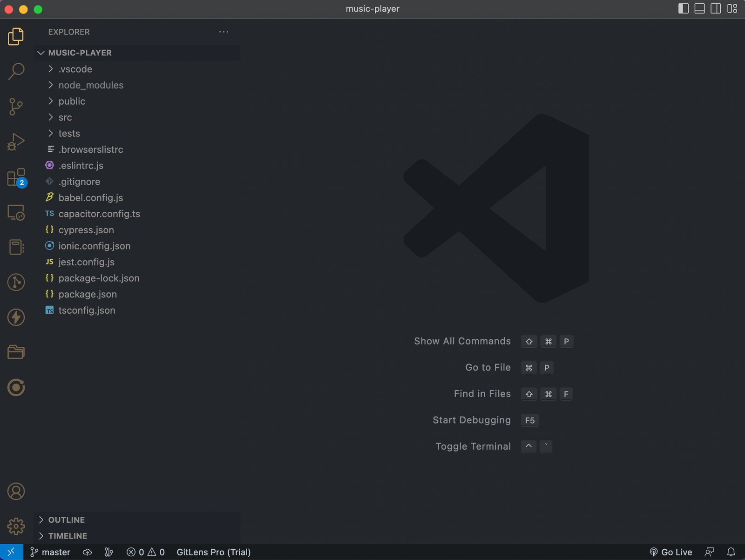Expand the OUTLINE section

[137, 520]
